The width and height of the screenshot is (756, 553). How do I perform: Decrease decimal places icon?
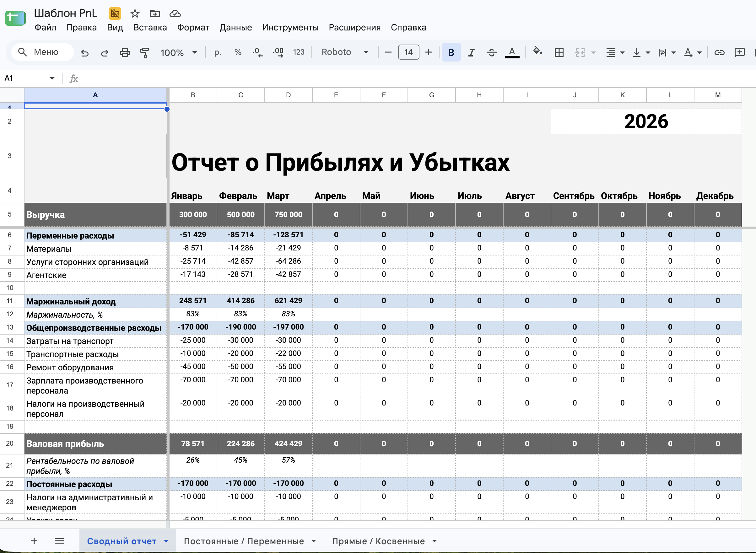[x=257, y=52]
